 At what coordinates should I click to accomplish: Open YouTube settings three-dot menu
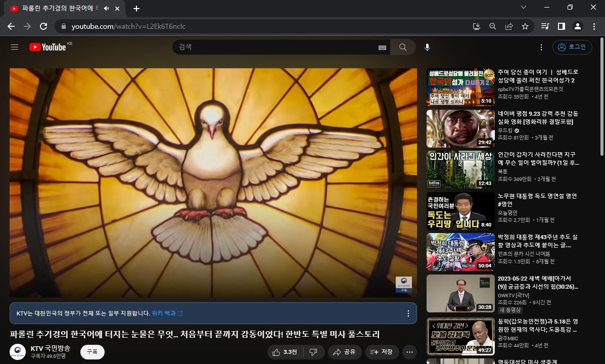[x=541, y=47]
